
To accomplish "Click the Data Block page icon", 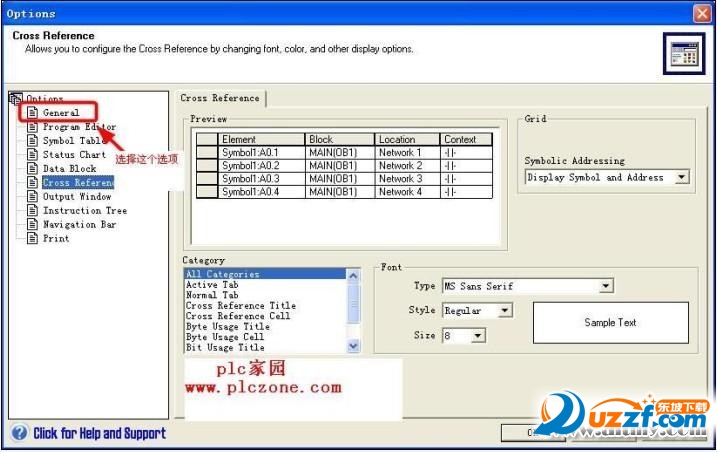I will coord(32,168).
